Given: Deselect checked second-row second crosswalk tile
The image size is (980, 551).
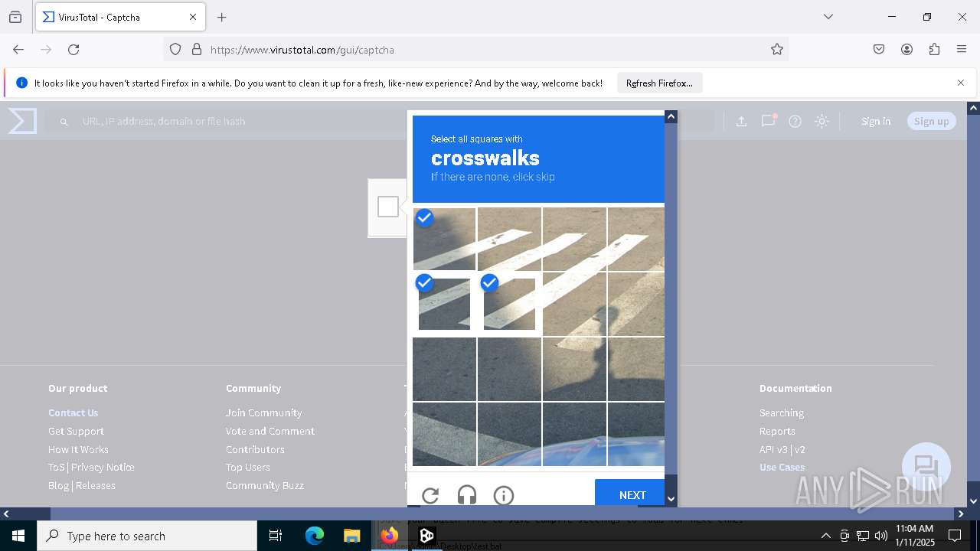Looking at the screenshot, I should coord(509,304).
